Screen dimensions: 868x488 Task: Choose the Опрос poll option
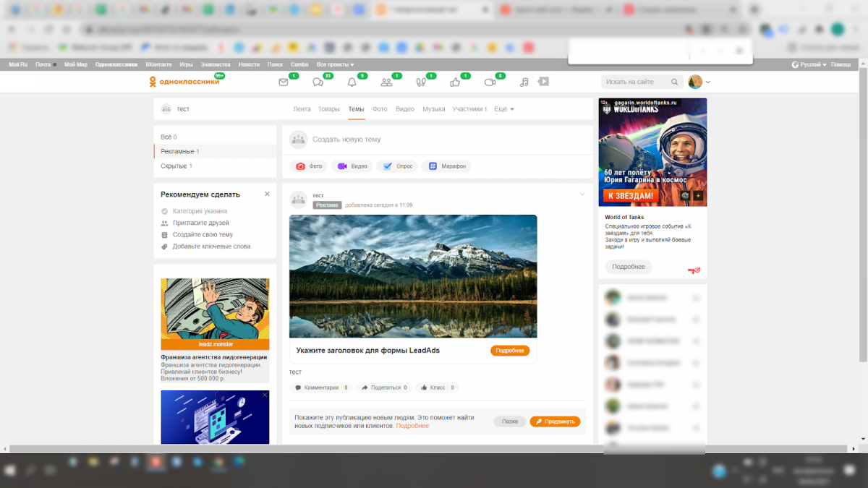[397, 166]
